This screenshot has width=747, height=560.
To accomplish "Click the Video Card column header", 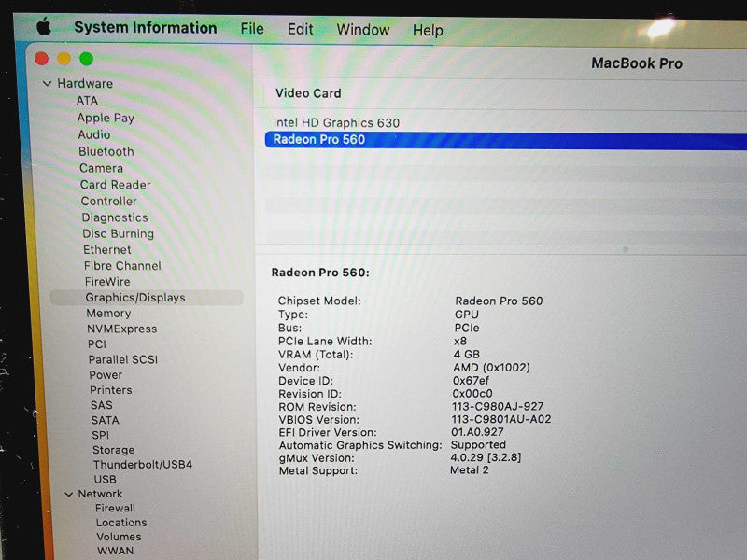I will pyautogui.click(x=308, y=93).
